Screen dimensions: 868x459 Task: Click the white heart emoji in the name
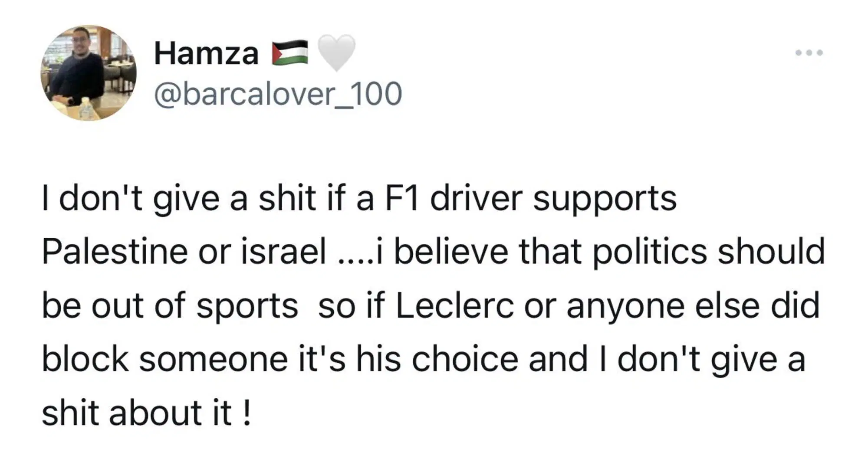tap(336, 53)
